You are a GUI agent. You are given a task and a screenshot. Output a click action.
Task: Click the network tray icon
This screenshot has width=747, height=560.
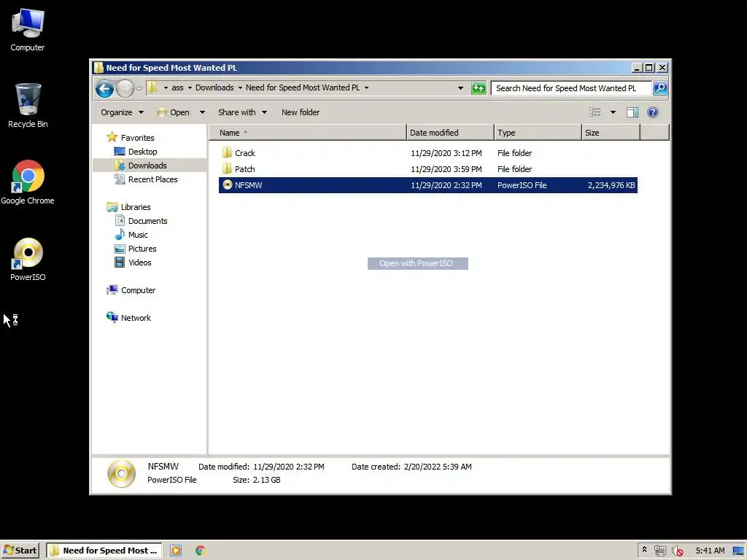tap(659, 551)
